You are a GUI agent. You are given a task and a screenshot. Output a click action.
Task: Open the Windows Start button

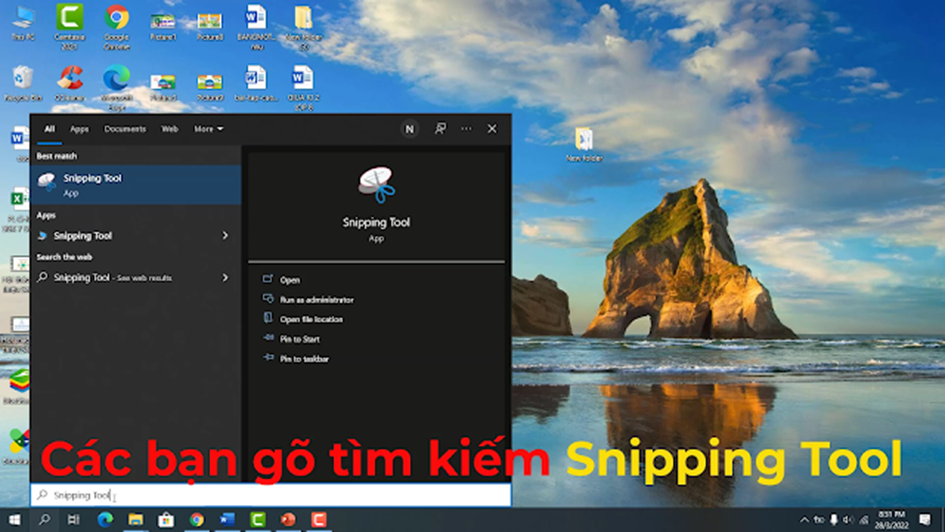click(x=14, y=519)
